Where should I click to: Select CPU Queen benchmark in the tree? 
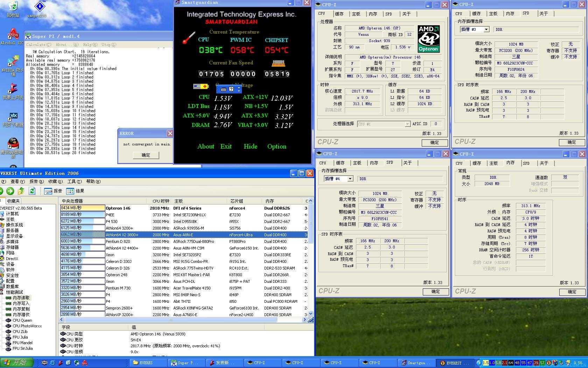pos(22,320)
